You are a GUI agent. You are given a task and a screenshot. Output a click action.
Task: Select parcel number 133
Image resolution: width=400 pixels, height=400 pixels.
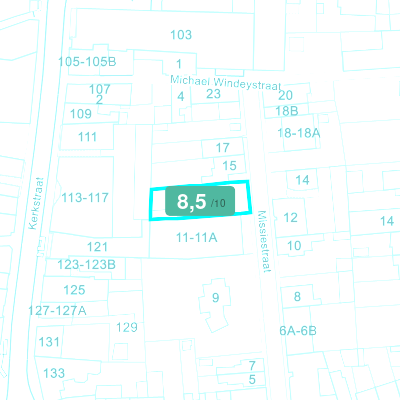point(54,373)
